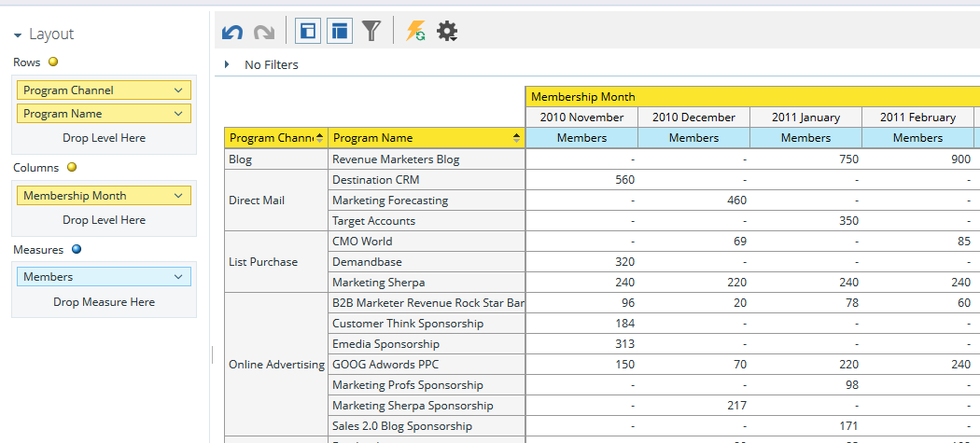Image resolution: width=980 pixels, height=443 pixels.
Task: Click the blue Measures indicator dot
Action: [x=77, y=249]
